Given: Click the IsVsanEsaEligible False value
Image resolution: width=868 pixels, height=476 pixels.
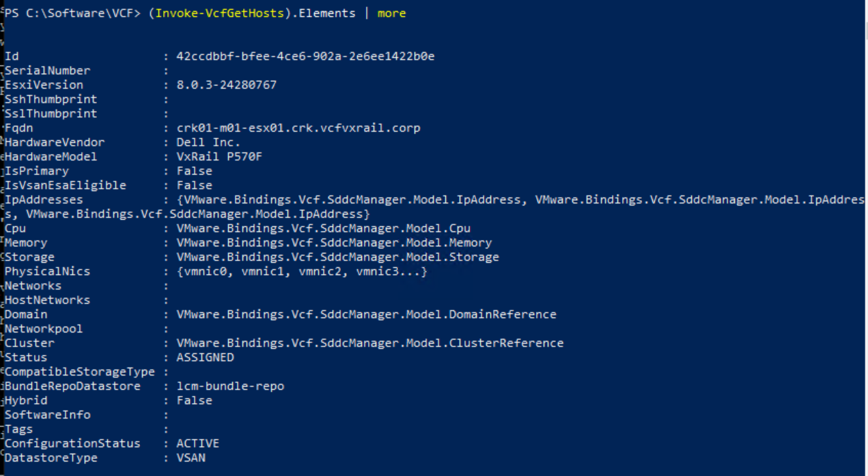Looking at the screenshot, I should pyautogui.click(x=194, y=185).
